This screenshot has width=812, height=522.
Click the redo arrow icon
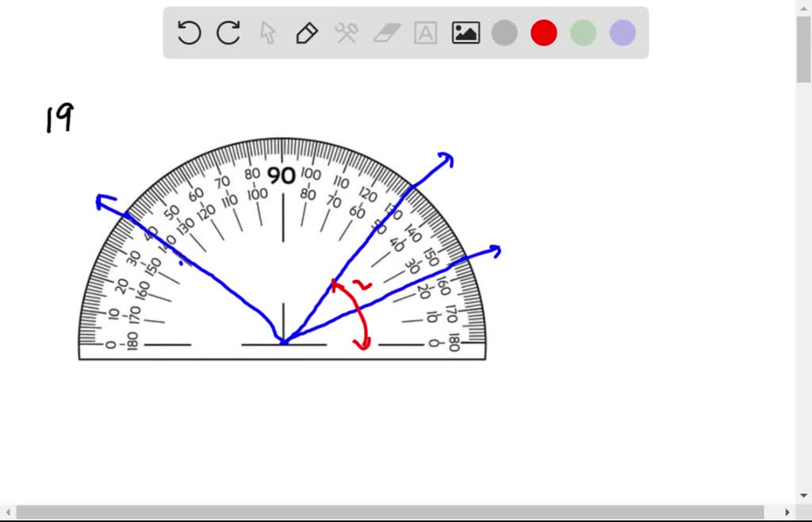click(228, 33)
